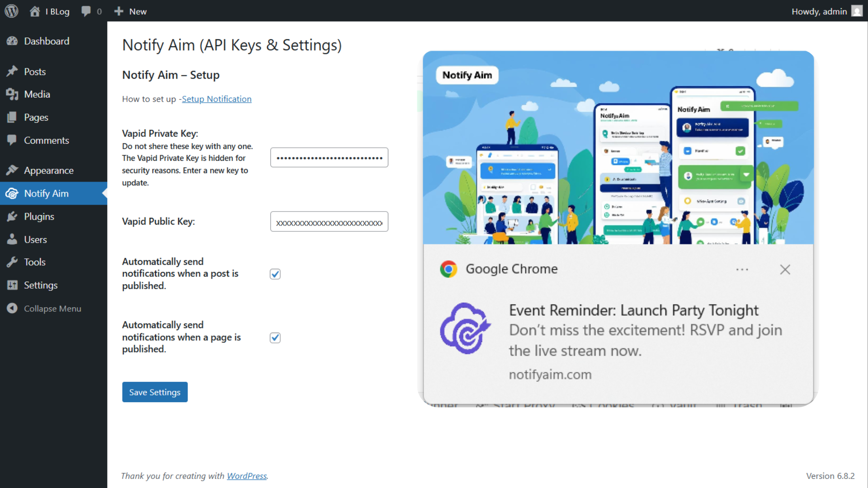Click the Dashboard gauge icon in the sidebar

[12, 41]
